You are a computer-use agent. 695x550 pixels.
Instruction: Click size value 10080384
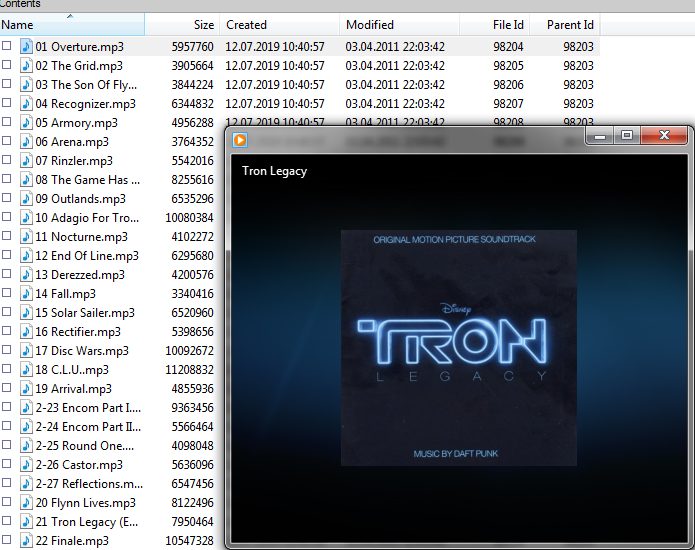189,218
